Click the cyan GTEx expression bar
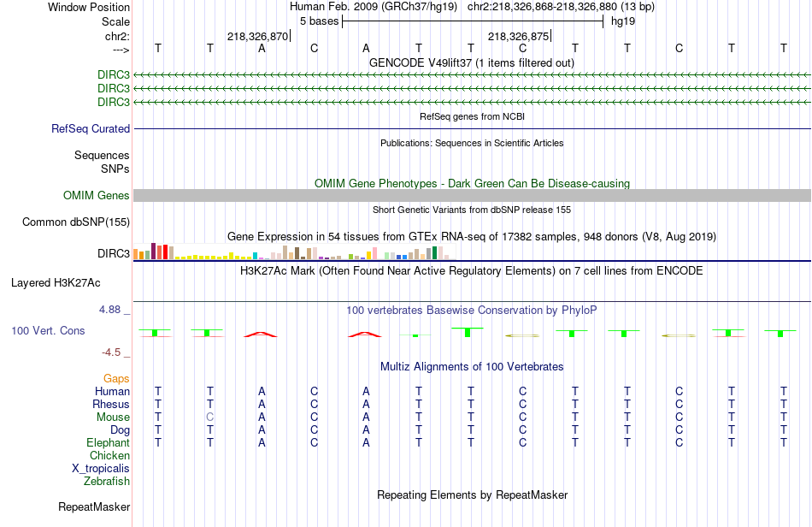812x527 pixels. click(x=255, y=256)
